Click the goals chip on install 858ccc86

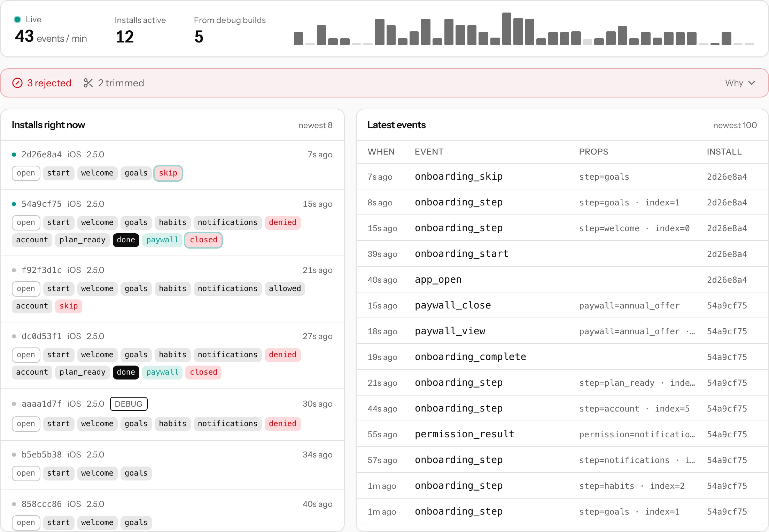point(136,523)
